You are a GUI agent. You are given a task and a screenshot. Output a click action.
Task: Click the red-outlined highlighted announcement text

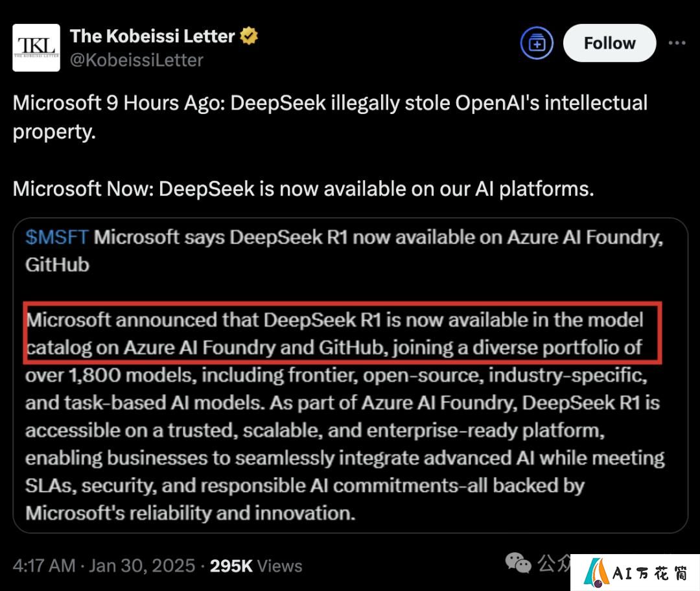click(x=342, y=333)
